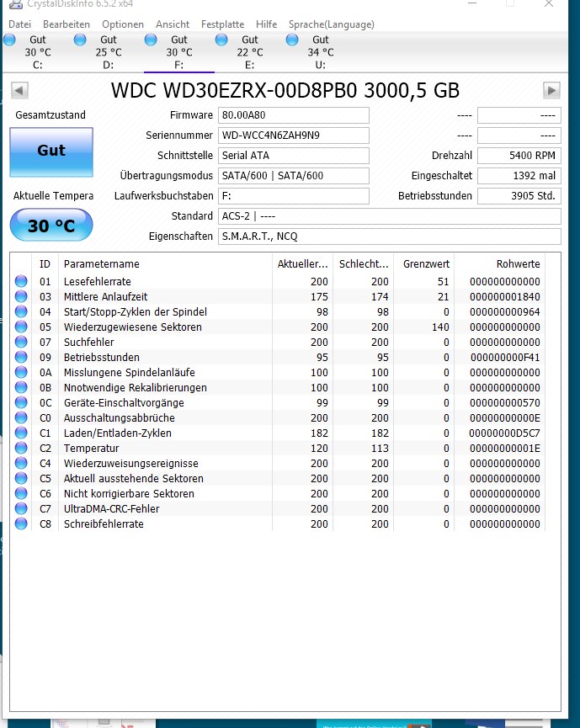This screenshot has width=580, height=728.
Task: Go to previous disk with left arrow
Action: (x=19, y=90)
